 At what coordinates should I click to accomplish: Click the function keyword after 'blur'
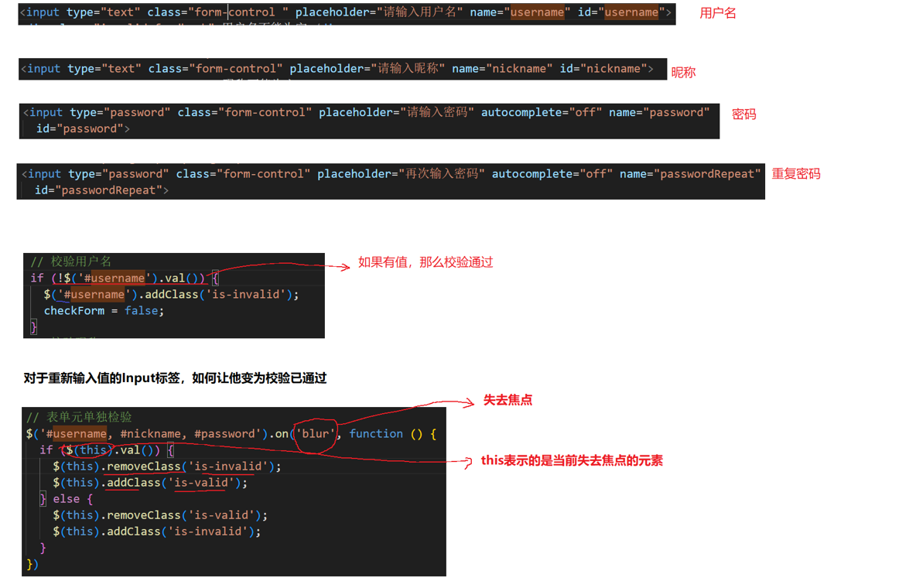coord(376,434)
